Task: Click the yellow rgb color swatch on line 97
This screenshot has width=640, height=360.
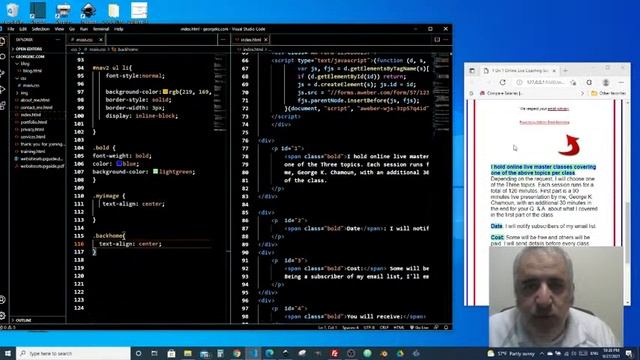Action: pos(165,92)
